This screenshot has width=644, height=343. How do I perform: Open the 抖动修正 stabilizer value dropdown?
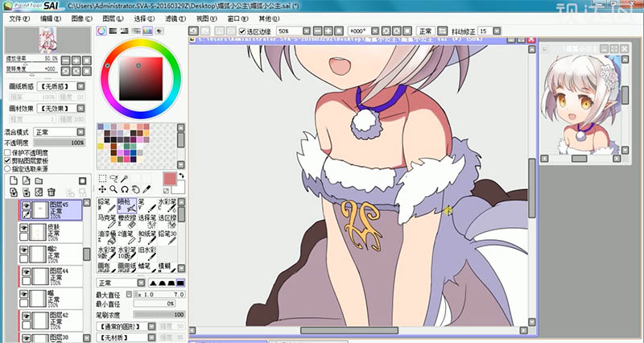(497, 31)
